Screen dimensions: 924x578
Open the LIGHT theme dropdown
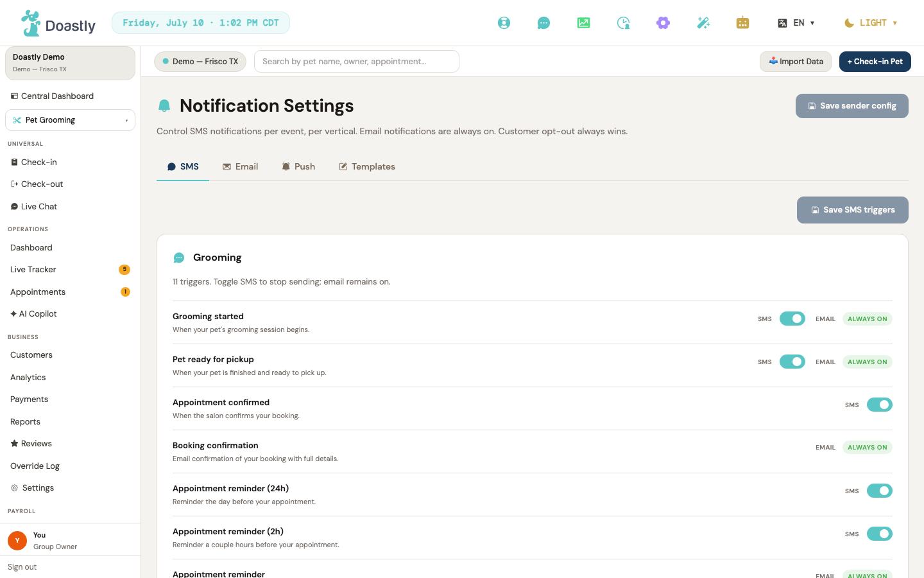[871, 23]
